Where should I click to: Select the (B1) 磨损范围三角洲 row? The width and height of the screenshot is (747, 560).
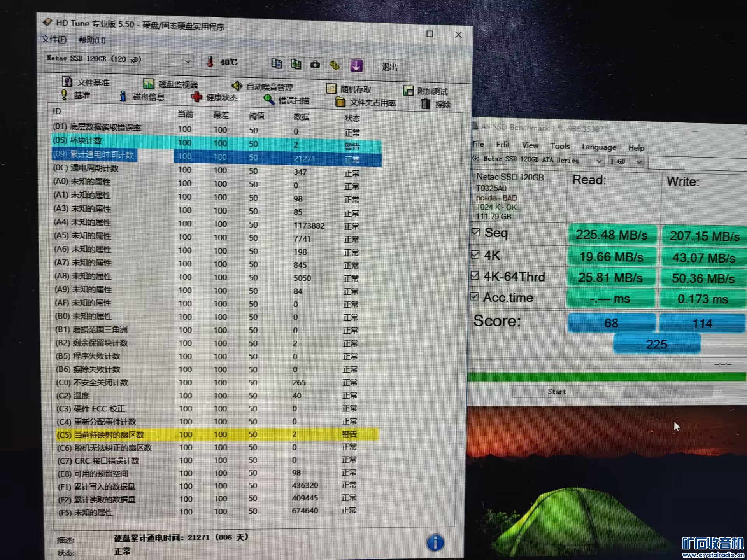217,330
